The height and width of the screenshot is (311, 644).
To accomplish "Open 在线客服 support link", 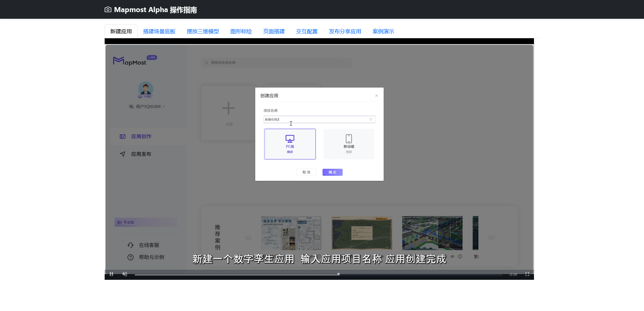I will click(149, 245).
